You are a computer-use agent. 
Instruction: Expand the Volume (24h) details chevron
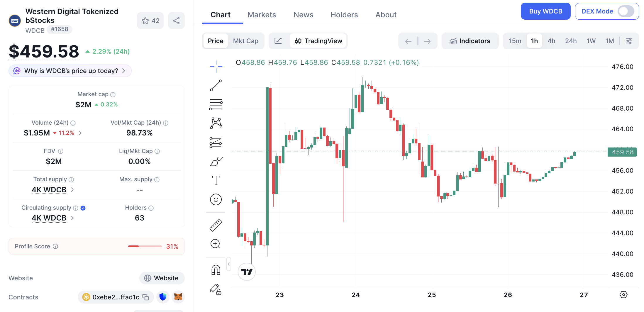[x=80, y=133]
